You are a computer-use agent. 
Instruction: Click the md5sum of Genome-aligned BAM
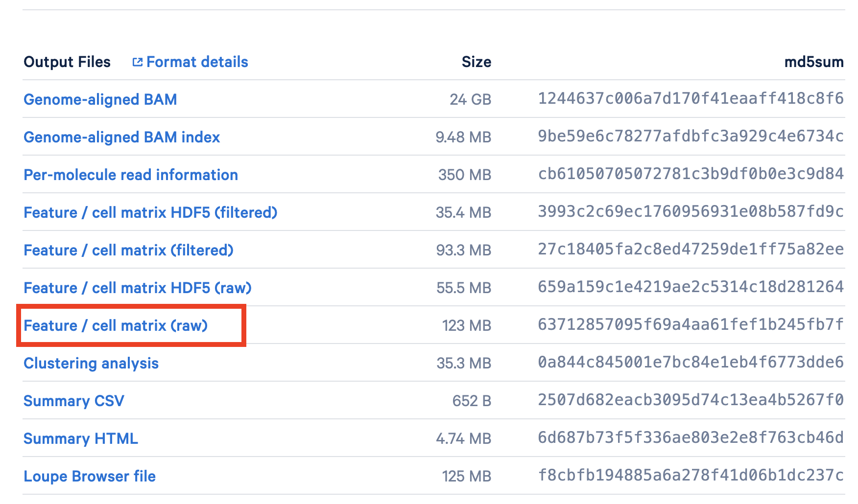point(691,98)
